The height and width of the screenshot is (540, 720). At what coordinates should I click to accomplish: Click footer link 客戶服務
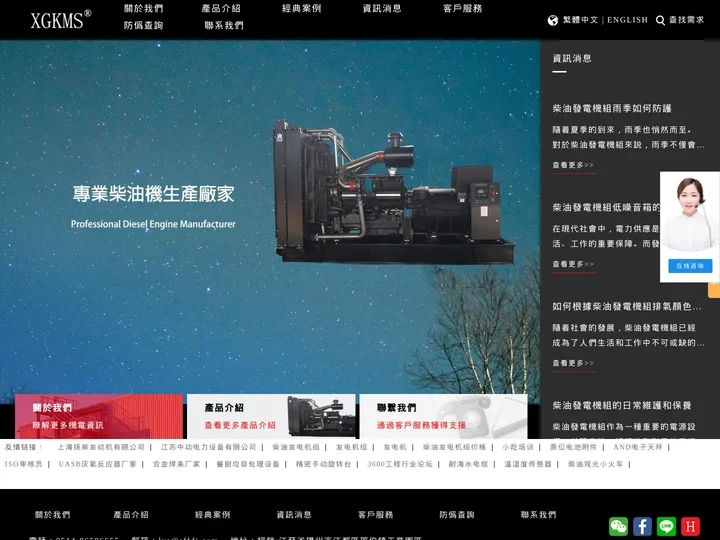(x=376, y=515)
